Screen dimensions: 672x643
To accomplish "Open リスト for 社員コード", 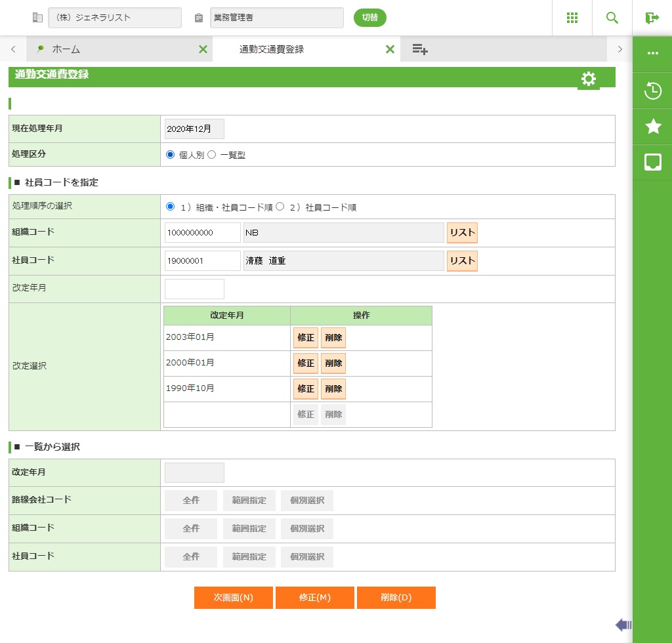I will 462,260.
